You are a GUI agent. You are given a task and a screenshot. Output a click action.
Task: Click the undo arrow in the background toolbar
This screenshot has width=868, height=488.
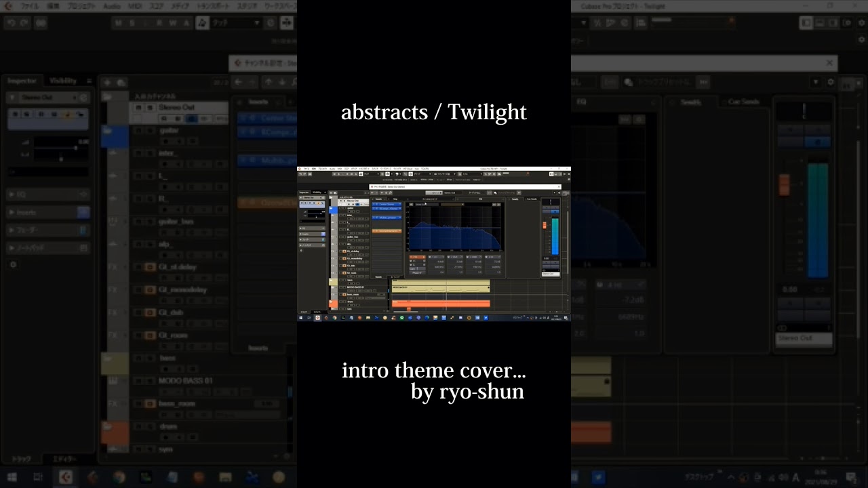click(x=11, y=22)
